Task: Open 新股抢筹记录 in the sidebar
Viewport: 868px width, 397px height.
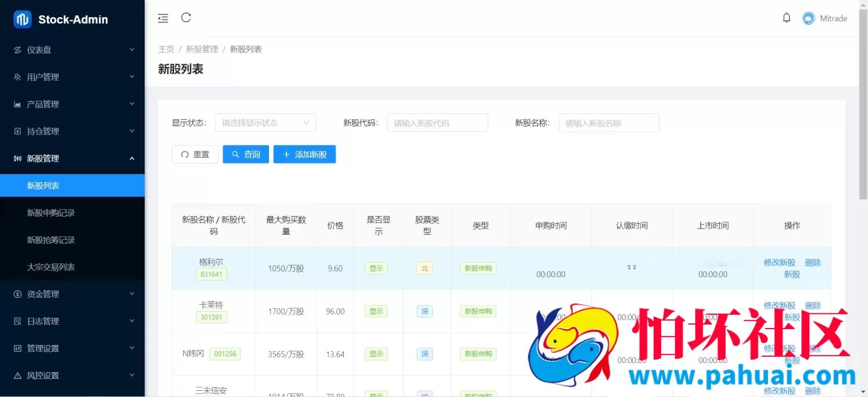Action: (x=72, y=240)
